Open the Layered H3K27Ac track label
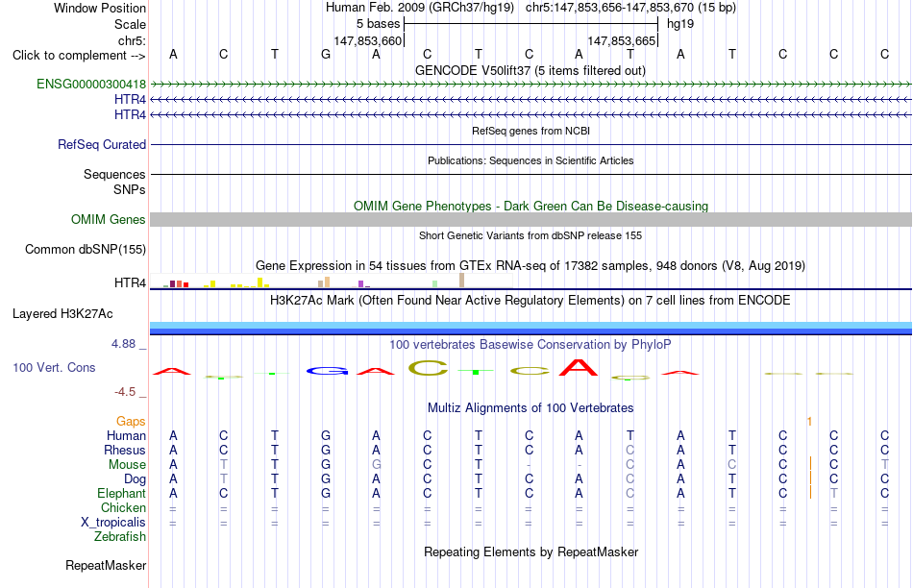 coord(62,314)
